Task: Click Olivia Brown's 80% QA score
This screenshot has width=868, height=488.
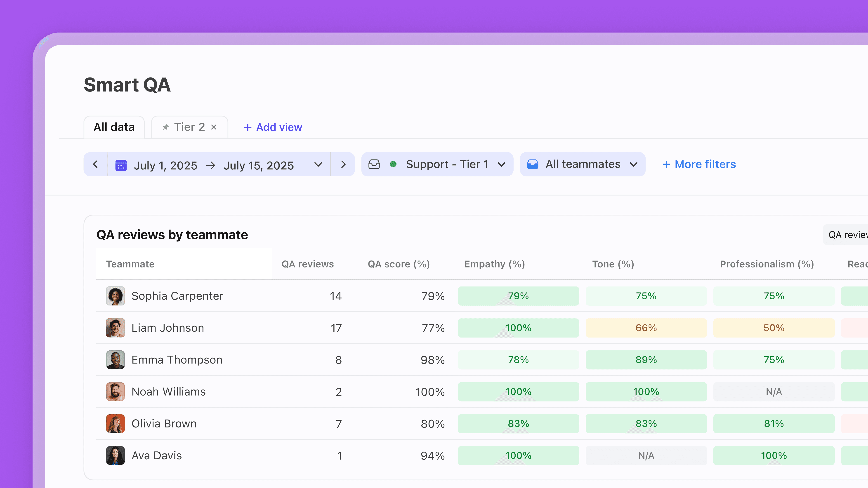Action: pos(433,424)
